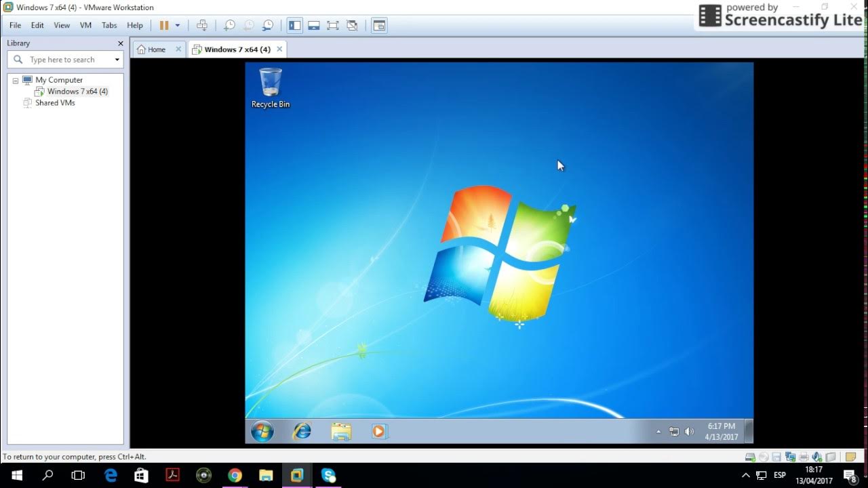Open the View menu
The height and width of the screenshot is (488, 868).
point(62,25)
